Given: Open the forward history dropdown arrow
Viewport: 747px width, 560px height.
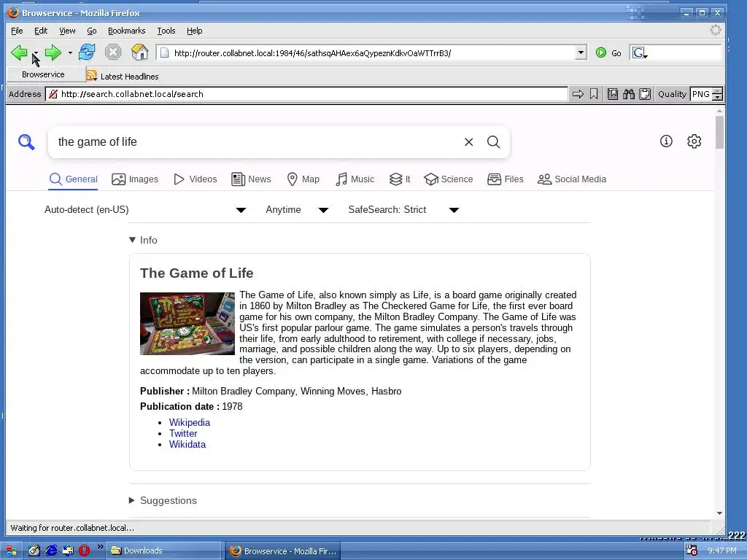Looking at the screenshot, I should (x=70, y=52).
